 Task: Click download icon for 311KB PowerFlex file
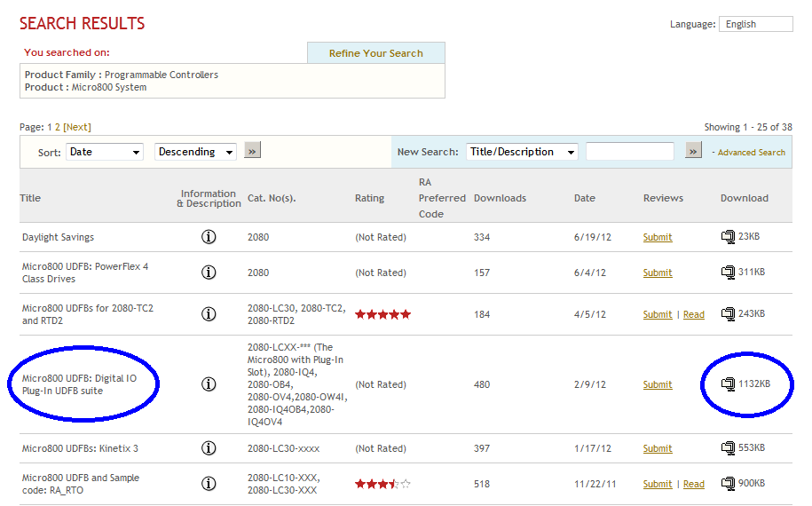[x=728, y=273]
